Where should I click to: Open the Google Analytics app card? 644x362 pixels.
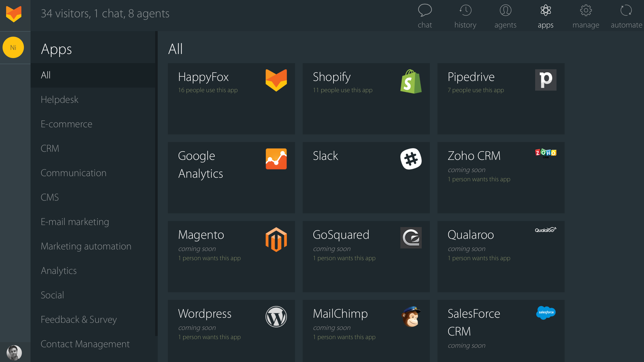(x=231, y=178)
